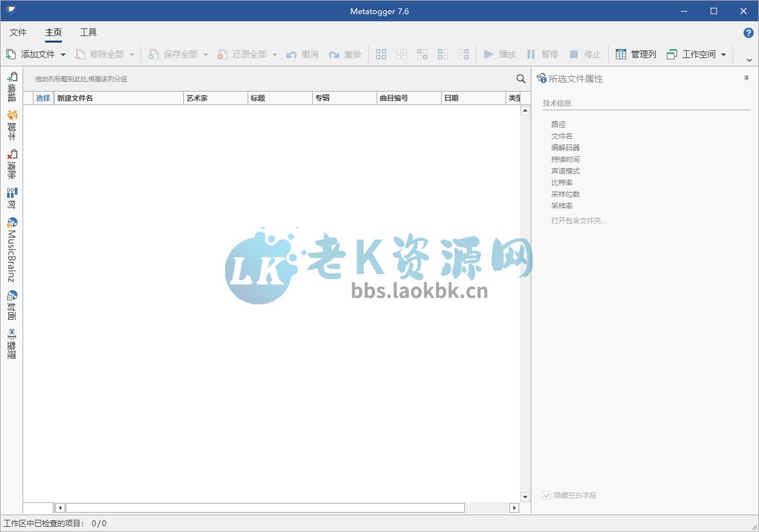This screenshot has width=759, height=532.
Task: Click the Redo (重做) button
Action: click(x=344, y=54)
